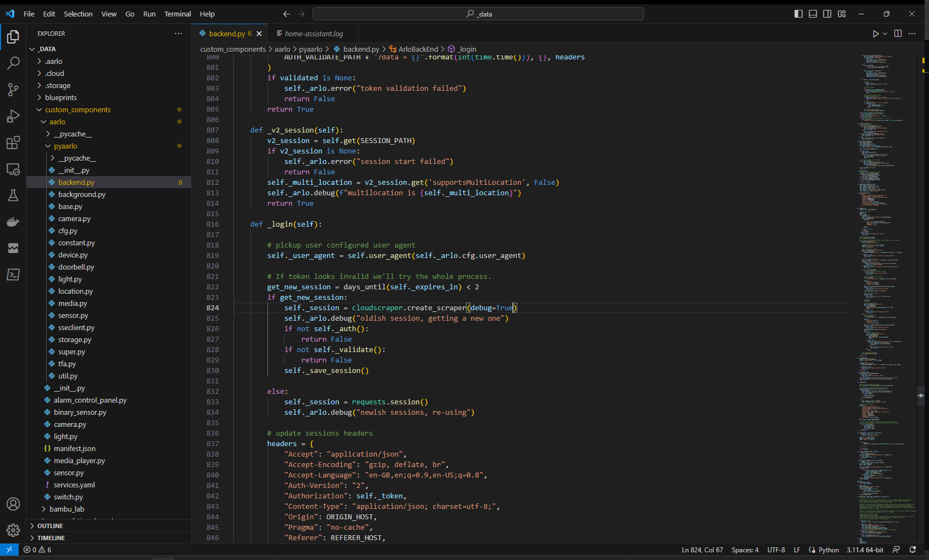This screenshot has width=929, height=560.
Task: Open the Search view in activity bar
Action: click(13, 63)
